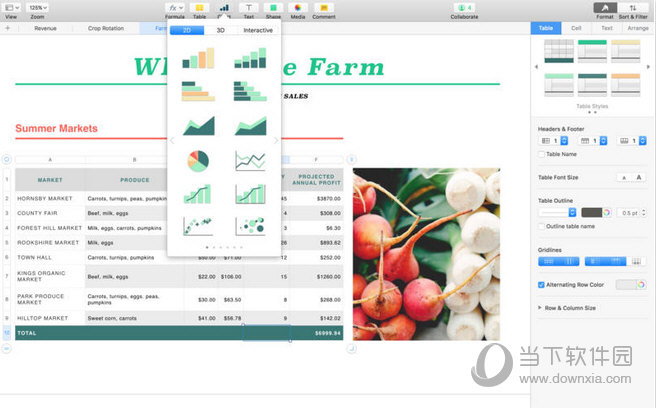Insert the mixed column-line chart
This screenshot has width=656, height=408.
[197, 194]
